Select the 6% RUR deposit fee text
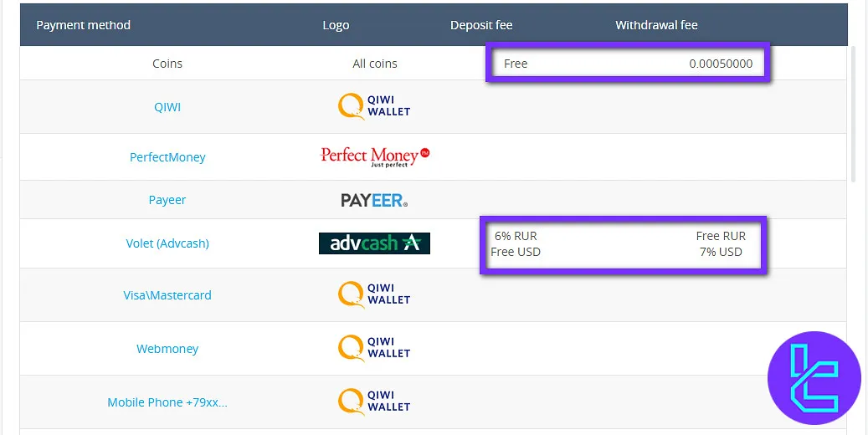The width and height of the screenshot is (868, 435). 516,236
